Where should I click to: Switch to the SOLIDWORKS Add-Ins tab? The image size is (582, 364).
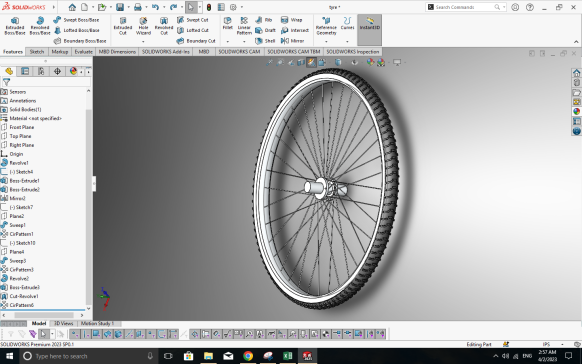pyautogui.click(x=166, y=52)
